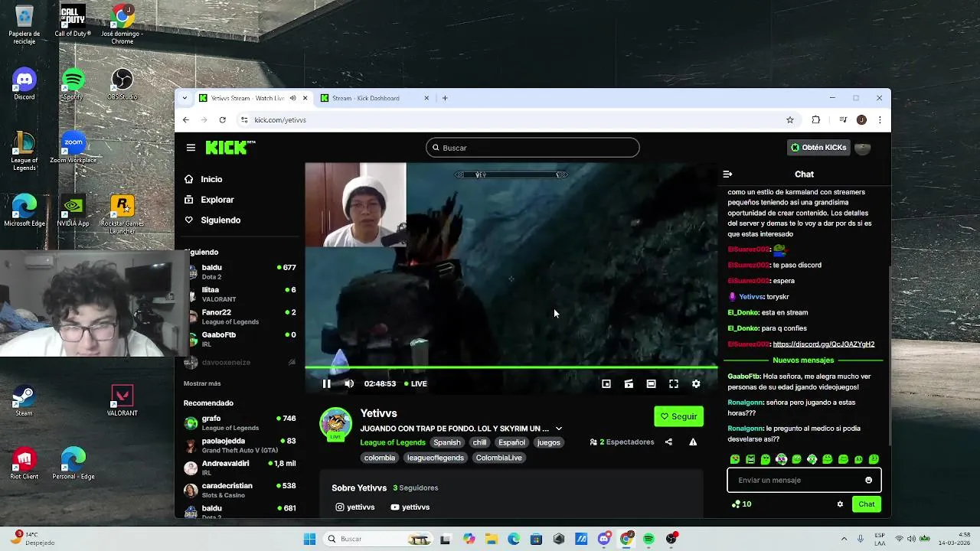Viewport: 980px width, 551px height.
Task: Open the hamburger menu beside KICK logo
Action: [191, 148]
